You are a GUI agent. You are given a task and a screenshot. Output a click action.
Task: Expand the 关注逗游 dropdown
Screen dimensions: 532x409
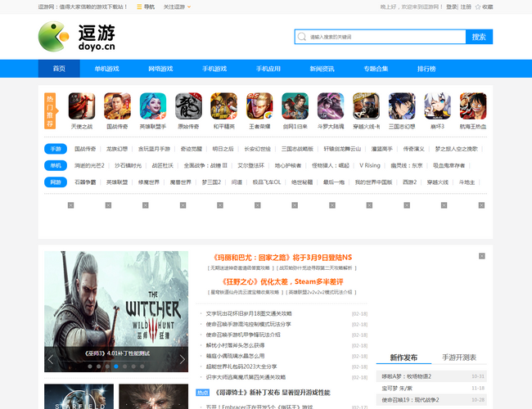(177, 7)
